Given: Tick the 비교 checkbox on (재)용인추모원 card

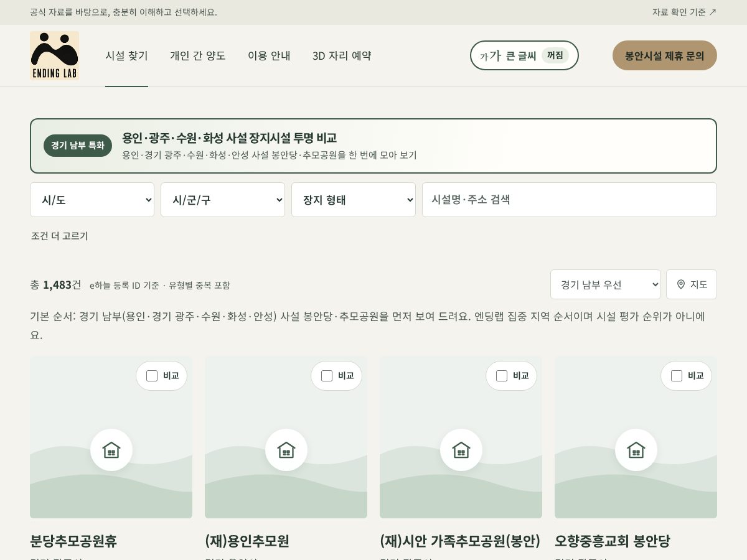Looking at the screenshot, I should (327, 376).
